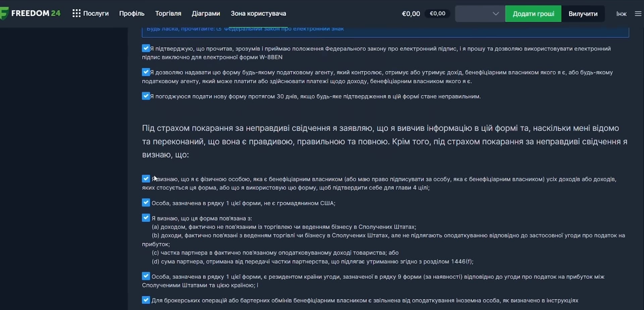Open the Профіль menu
644x310 pixels.
click(132, 13)
